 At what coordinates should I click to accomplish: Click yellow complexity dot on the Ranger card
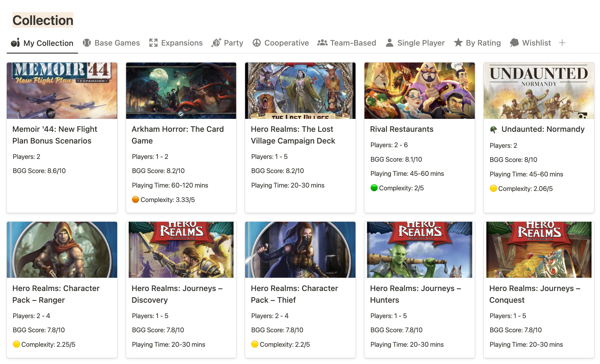pos(16,344)
